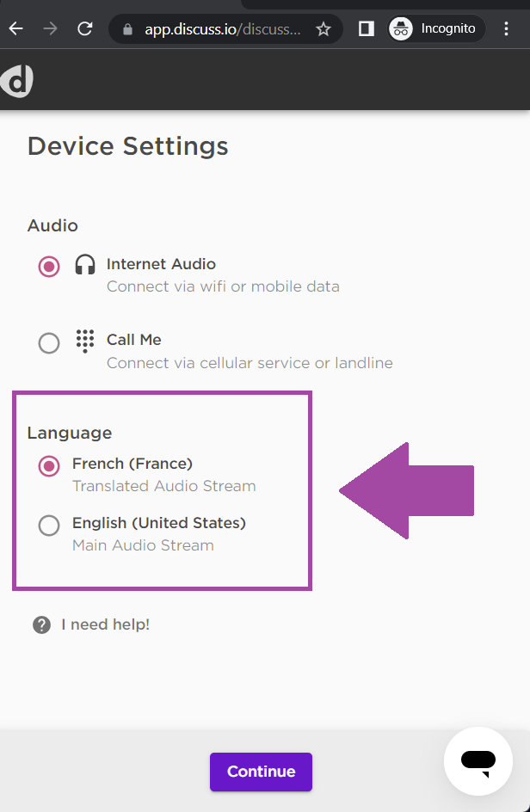
Task: Open the Chrome three-dot menu
Action: [506, 28]
